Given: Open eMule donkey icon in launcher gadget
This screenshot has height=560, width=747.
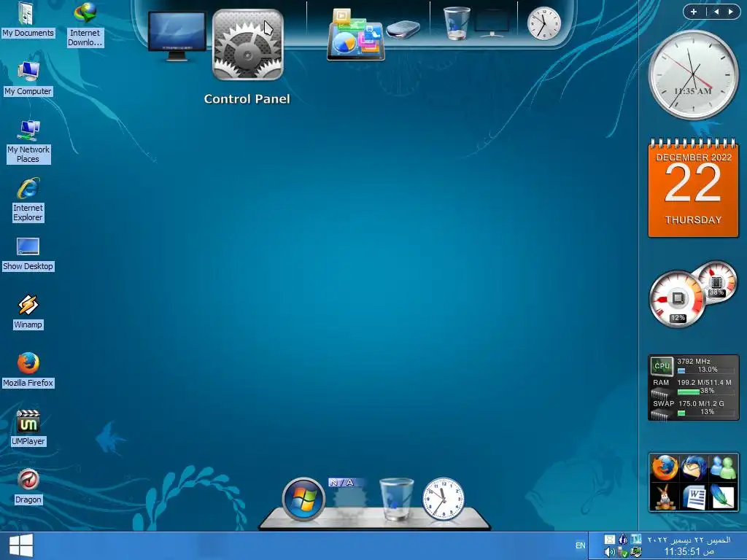Looking at the screenshot, I should [x=665, y=497].
